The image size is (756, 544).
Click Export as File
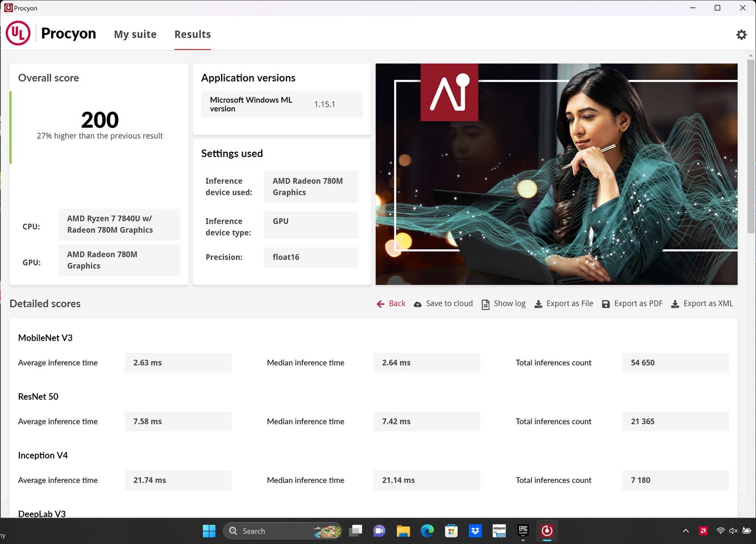click(570, 304)
